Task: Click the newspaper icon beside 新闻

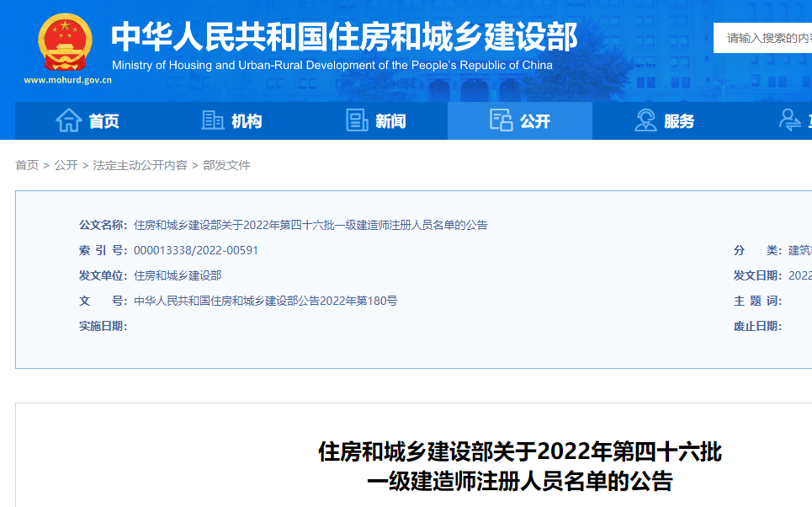Action: [358, 120]
